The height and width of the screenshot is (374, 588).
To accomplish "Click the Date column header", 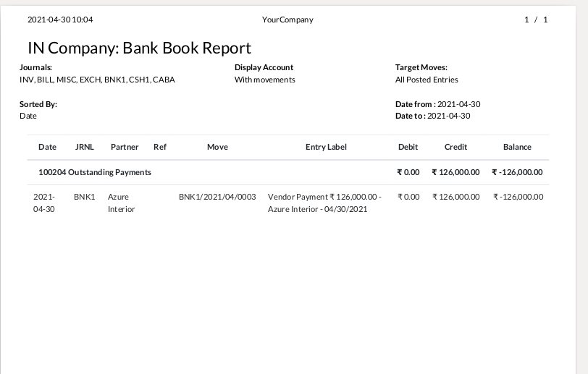I will pyautogui.click(x=47, y=147).
